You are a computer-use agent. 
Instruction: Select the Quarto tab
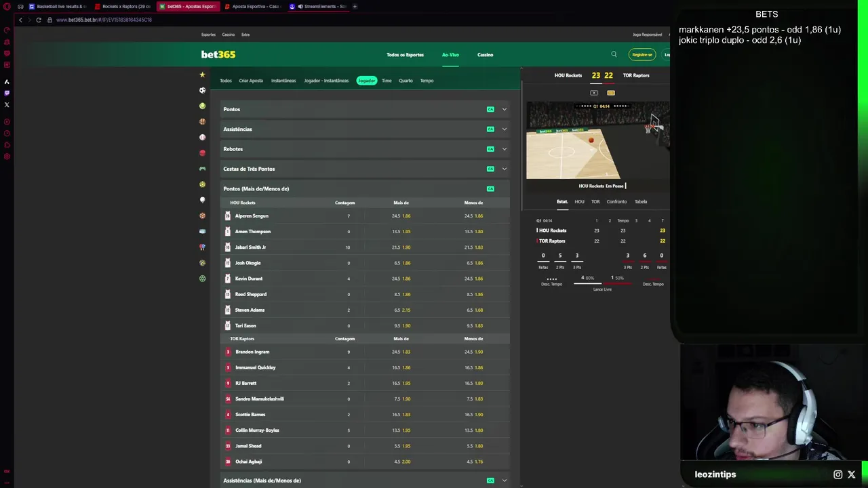pos(406,81)
